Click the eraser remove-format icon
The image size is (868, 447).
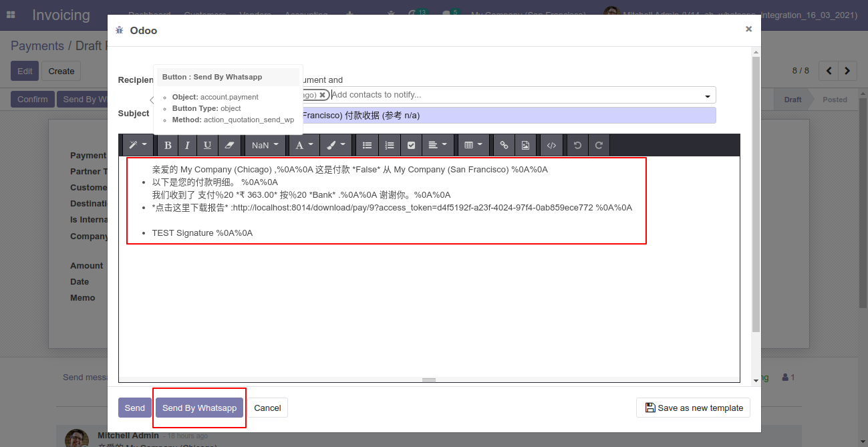point(229,145)
